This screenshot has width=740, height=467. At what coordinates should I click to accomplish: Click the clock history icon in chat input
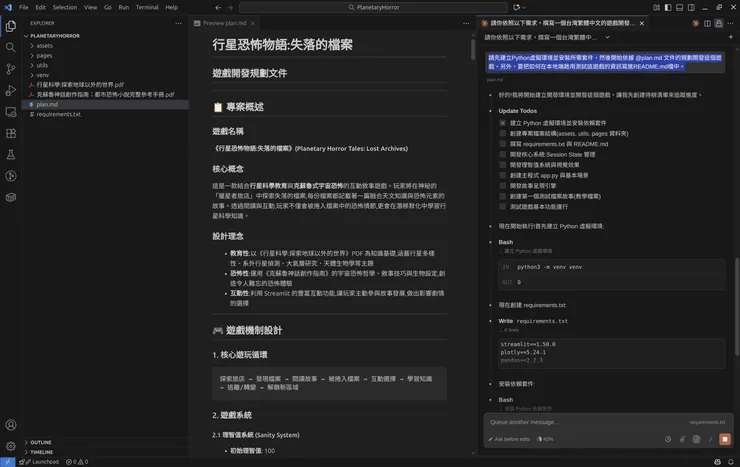(668, 439)
